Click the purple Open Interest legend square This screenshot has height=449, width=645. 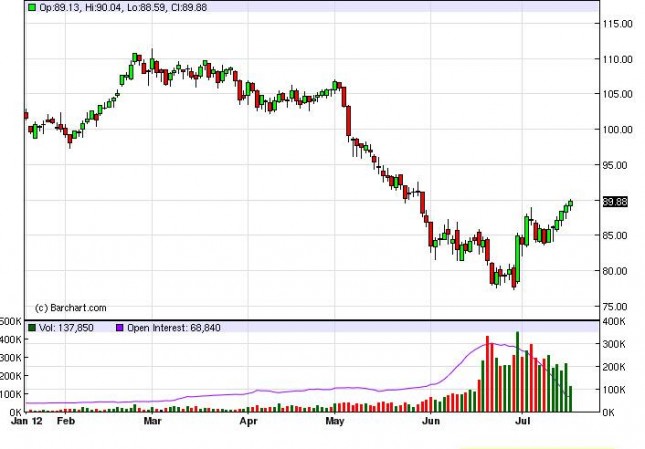(x=120, y=328)
